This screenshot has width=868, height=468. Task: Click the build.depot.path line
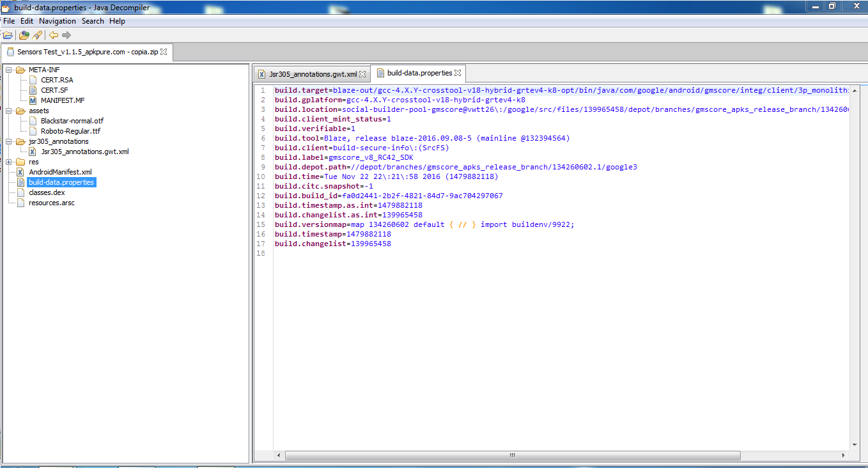(x=456, y=167)
